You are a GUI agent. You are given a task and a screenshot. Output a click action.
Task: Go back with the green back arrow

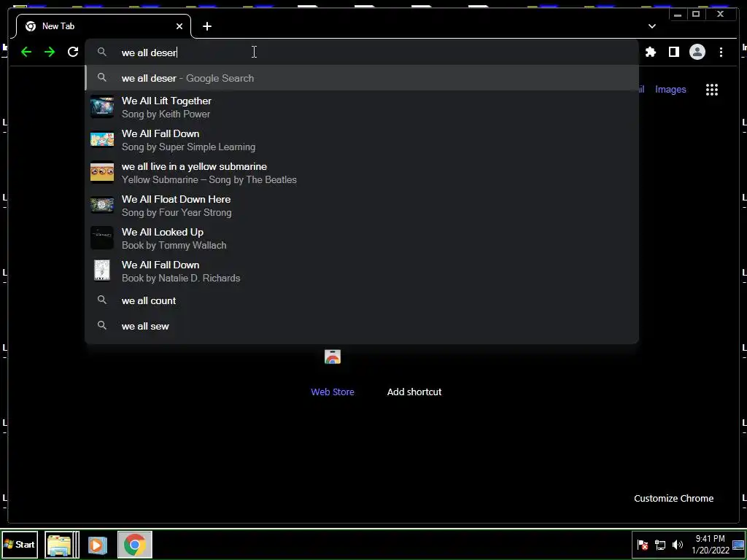(26, 52)
